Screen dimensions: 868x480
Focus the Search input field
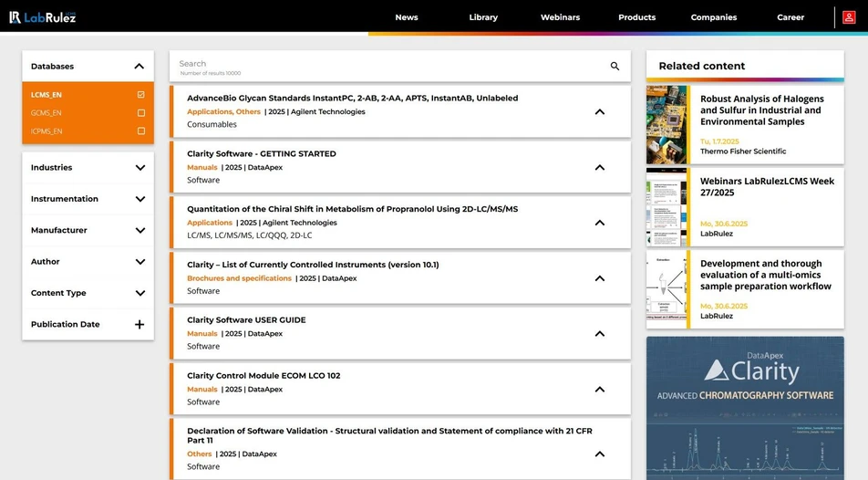click(390, 66)
